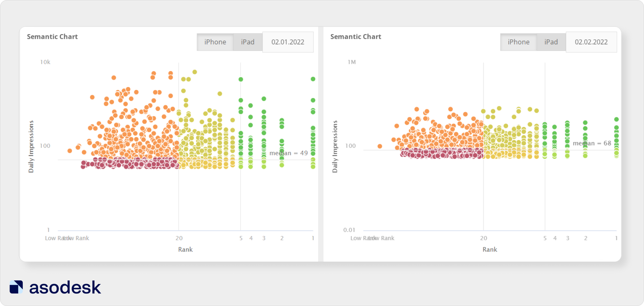Switch to iPad in the 02.01.2022 chart
Screen dimensions: 644x306
coord(248,42)
